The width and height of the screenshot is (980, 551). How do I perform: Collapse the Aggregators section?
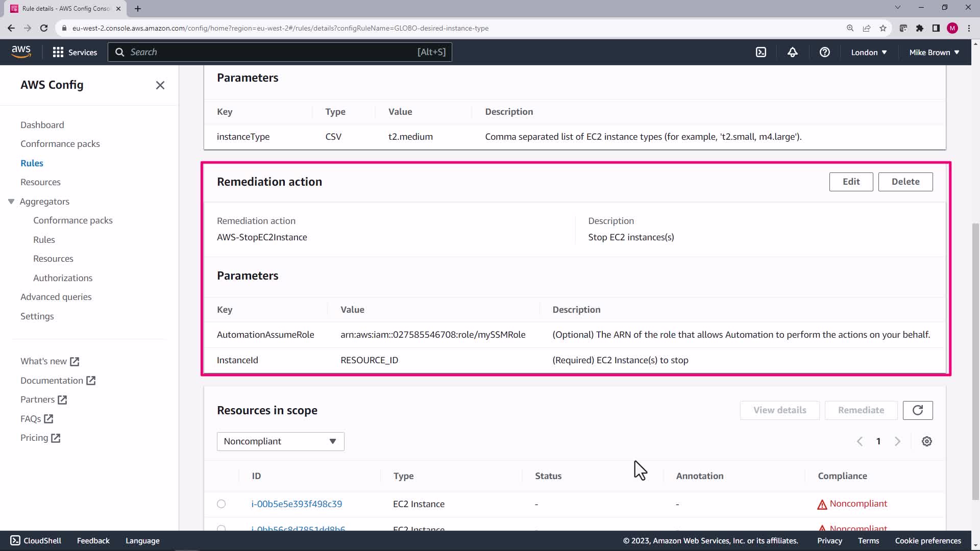(x=11, y=202)
